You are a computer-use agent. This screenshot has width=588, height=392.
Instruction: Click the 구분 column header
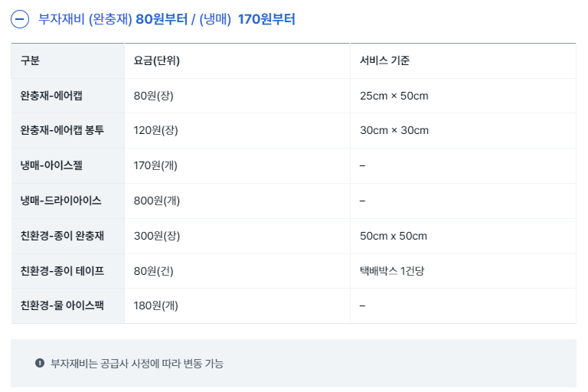[30, 60]
